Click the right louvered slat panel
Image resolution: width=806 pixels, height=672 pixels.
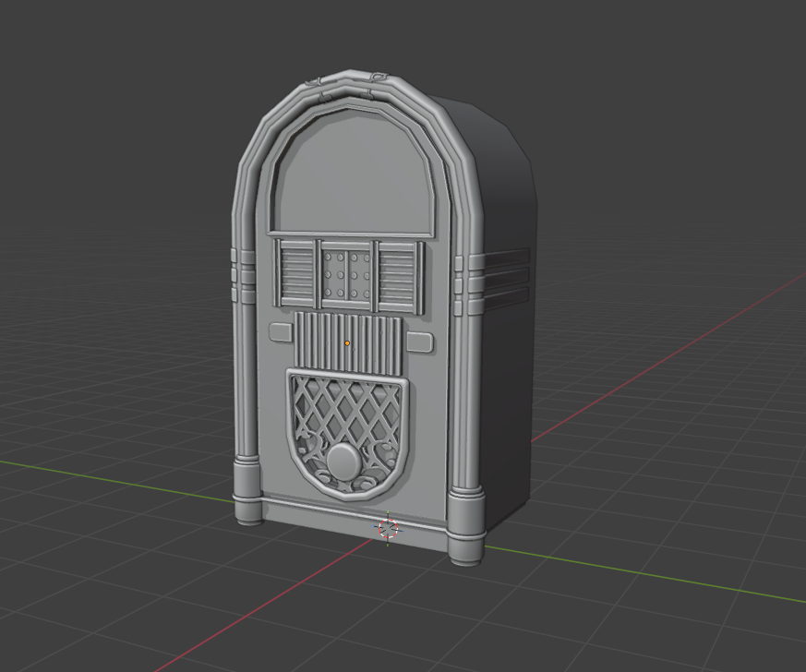(397, 276)
